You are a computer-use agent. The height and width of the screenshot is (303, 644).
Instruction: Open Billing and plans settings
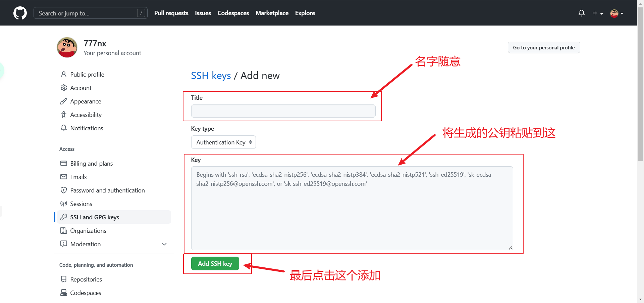[92, 163]
